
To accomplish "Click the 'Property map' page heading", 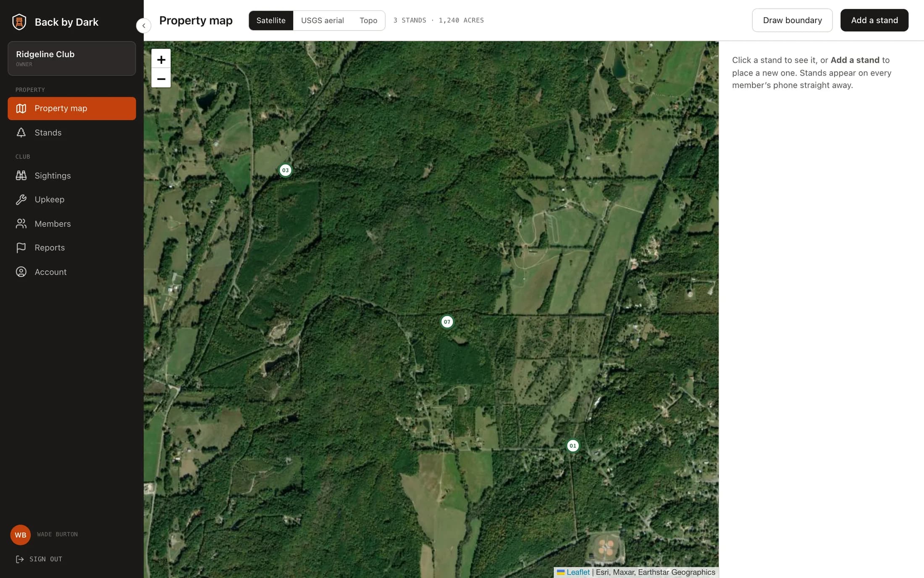I will [196, 21].
